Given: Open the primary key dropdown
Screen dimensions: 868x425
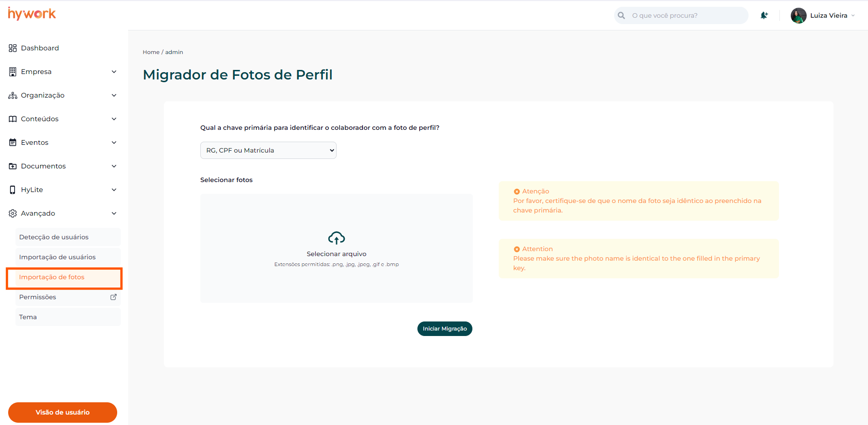Looking at the screenshot, I should pos(268,150).
